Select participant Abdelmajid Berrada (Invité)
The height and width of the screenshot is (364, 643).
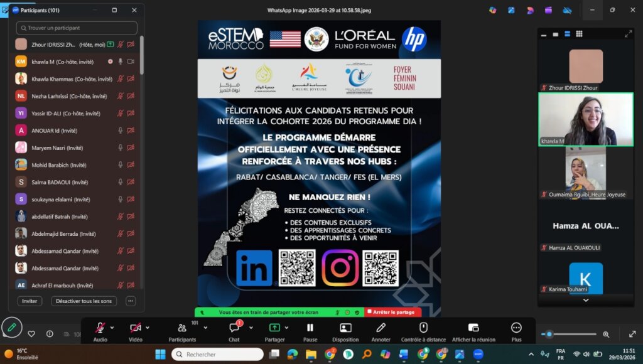point(75,233)
